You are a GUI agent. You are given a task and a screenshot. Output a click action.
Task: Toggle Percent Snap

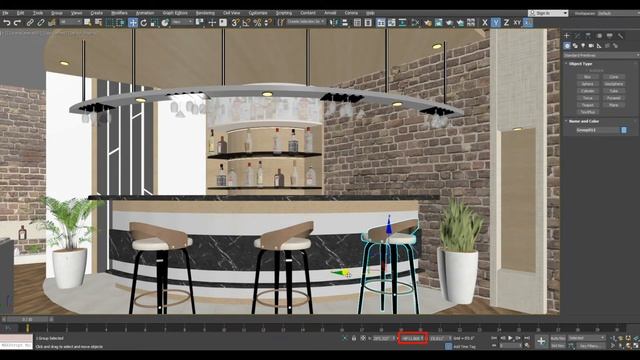tap(257, 23)
